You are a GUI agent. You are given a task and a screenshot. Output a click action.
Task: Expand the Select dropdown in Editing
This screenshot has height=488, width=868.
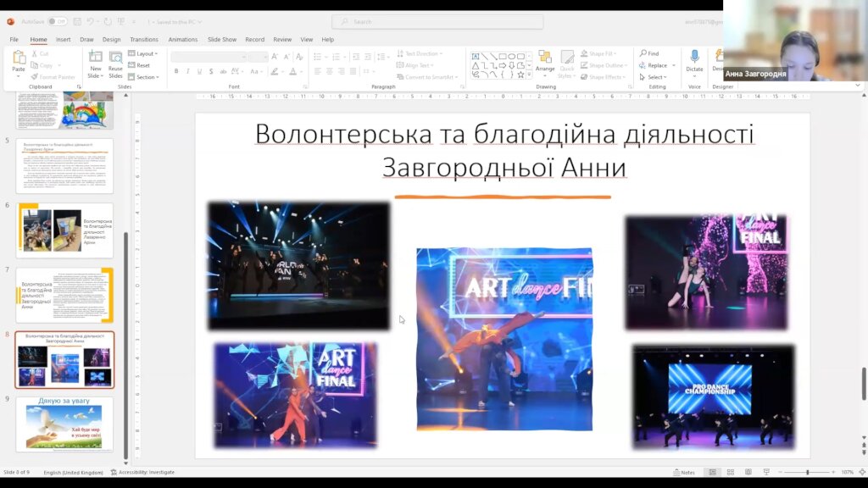pos(654,77)
